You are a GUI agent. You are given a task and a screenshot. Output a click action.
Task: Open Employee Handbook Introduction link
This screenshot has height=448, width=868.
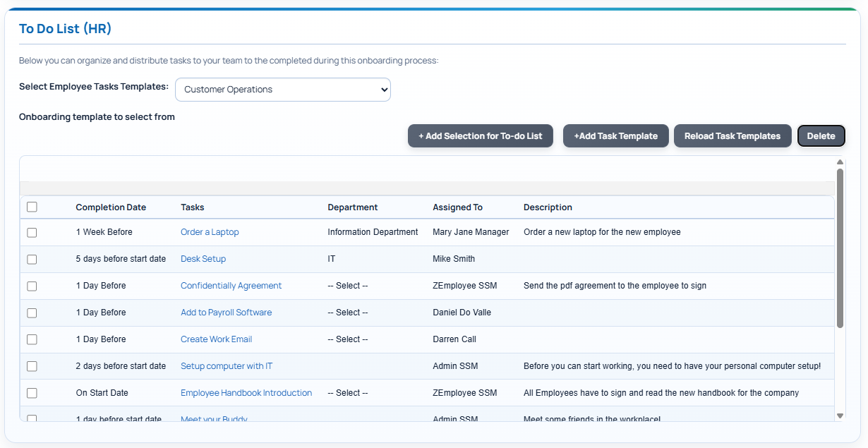coord(246,393)
